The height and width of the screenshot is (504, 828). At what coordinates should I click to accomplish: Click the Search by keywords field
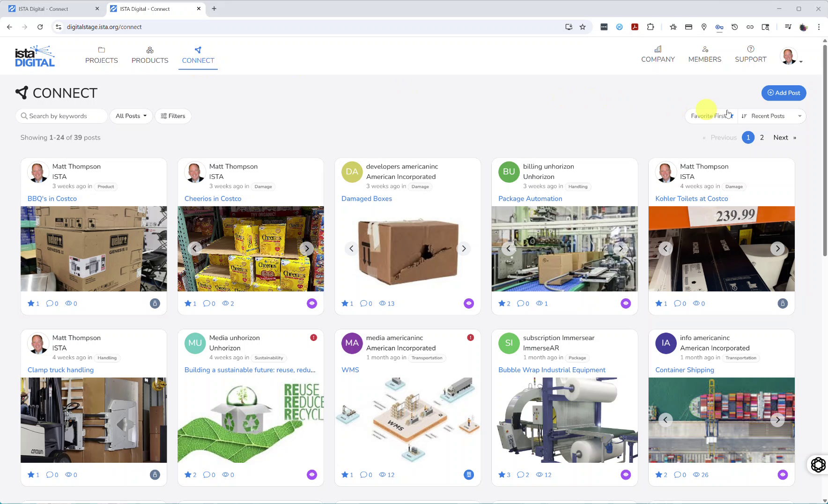pyautogui.click(x=62, y=116)
